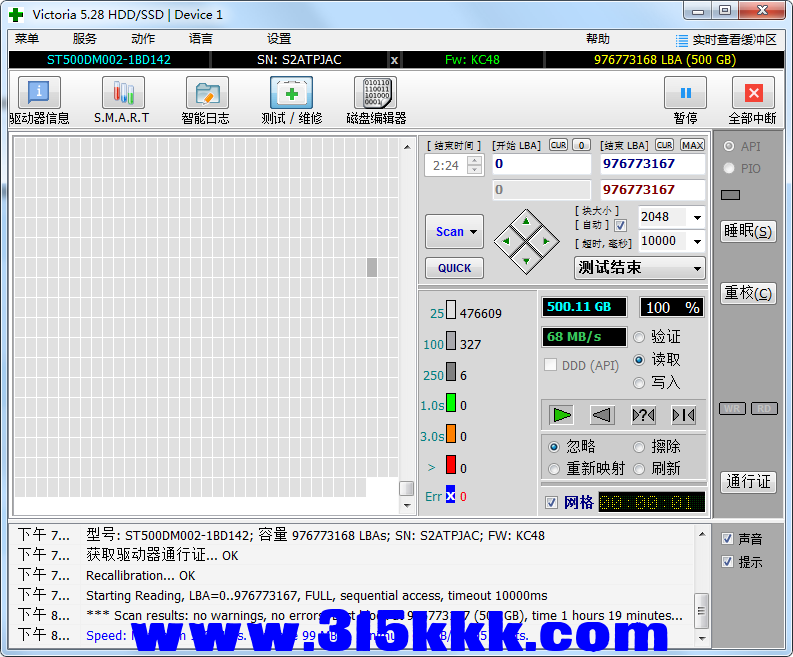Open the 服务 menu
The height and width of the screenshot is (657, 793).
click(x=85, y=39)
